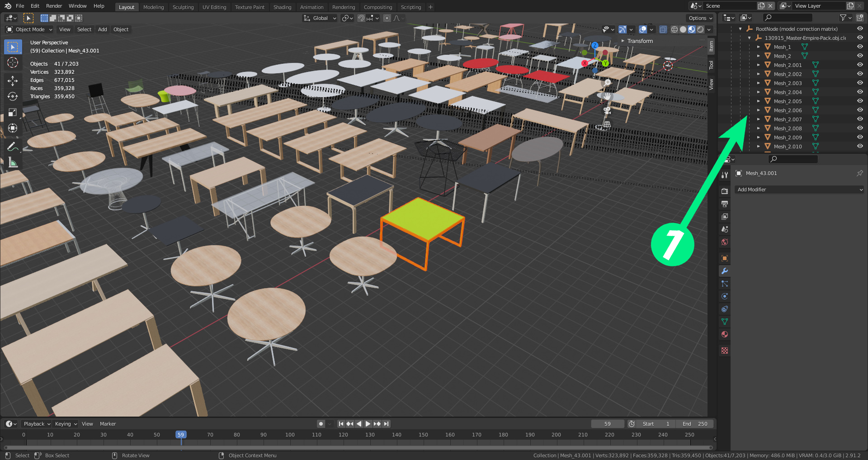Open the Modifier properties wrench tab
868x460 pixels.
pos(725,271)
